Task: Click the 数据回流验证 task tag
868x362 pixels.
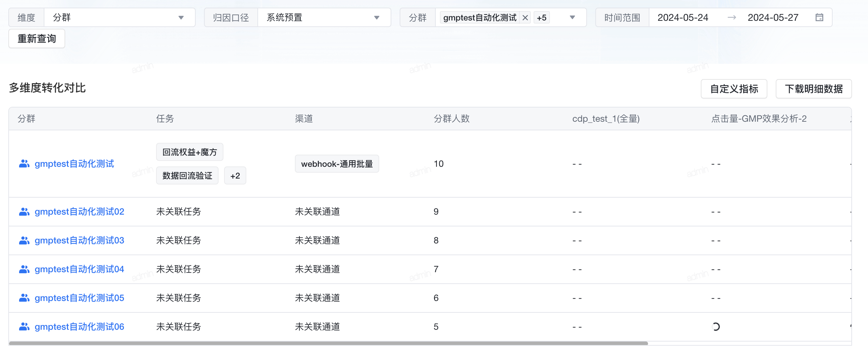Action: [187, 176]
